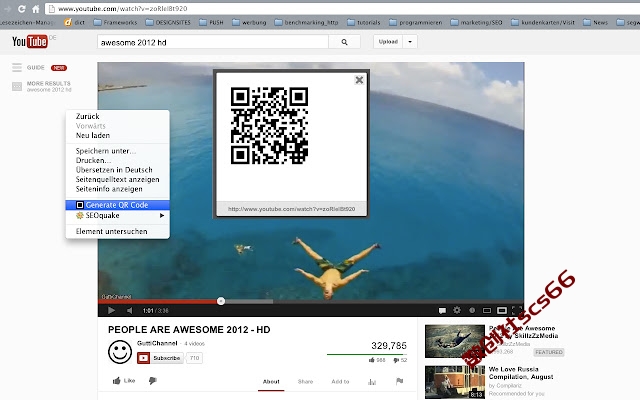Image resolution: width=640 pixels, height=400 pixels.
Task: Open the werbung bookmark folder
Action: click(249, 22)
